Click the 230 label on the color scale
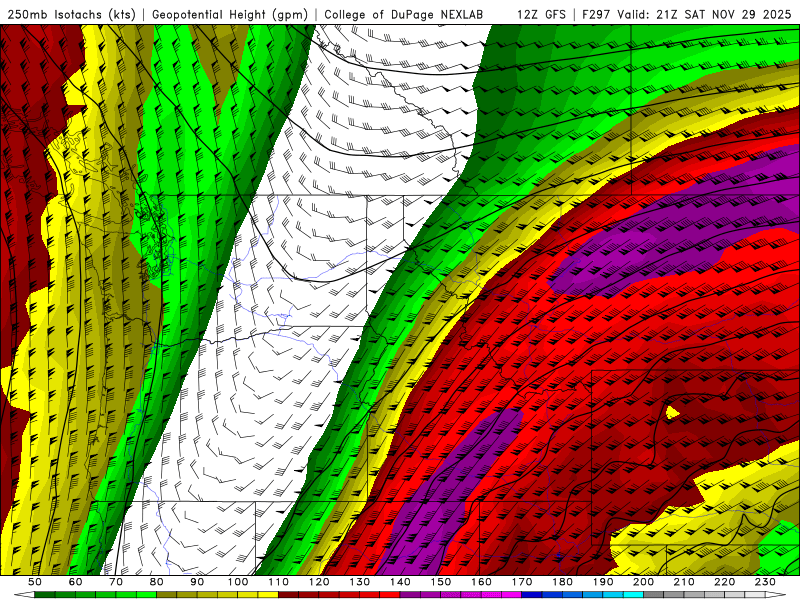The height and width of the screenshot is (600, 800). click(765, 582)
